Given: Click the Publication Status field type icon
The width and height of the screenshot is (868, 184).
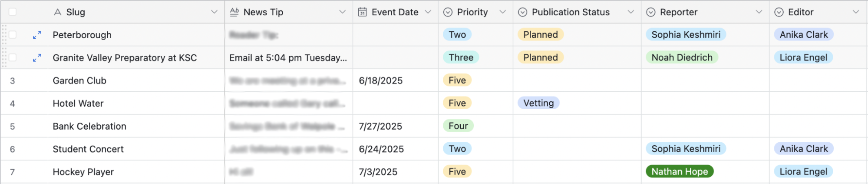Looking at the screenshot, I should pos(523,12).
